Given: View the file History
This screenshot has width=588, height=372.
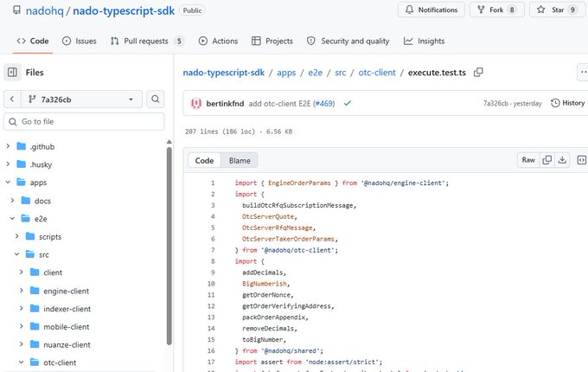Looking at the screenshot, I should pos(568,103).
